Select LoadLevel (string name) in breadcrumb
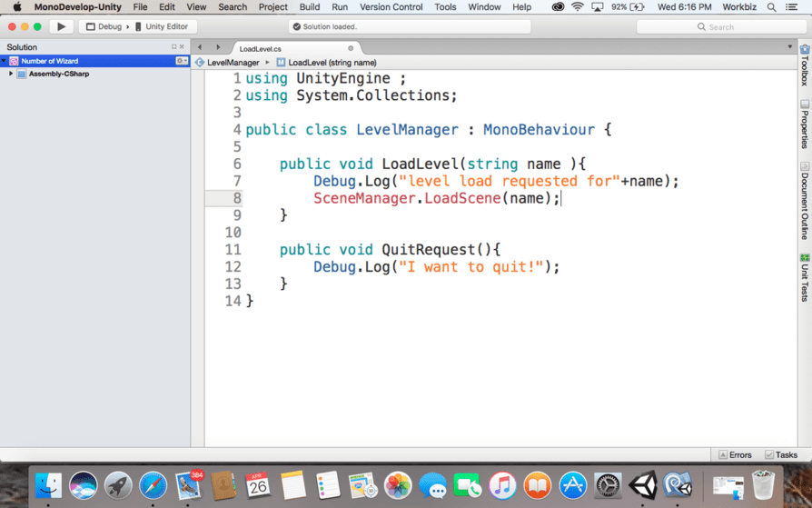 coord(331,63)
